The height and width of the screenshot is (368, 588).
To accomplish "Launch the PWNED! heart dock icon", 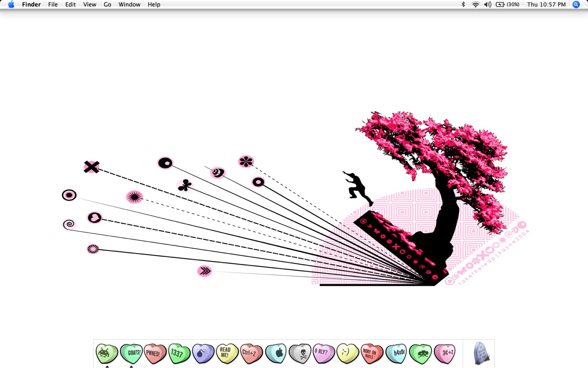I will (x=155, y=354).
